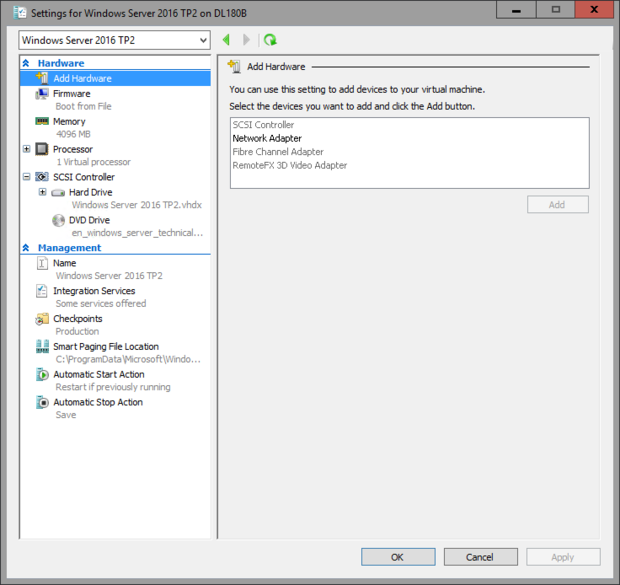Open Automatic Stop Action setting

pos(98,402)
